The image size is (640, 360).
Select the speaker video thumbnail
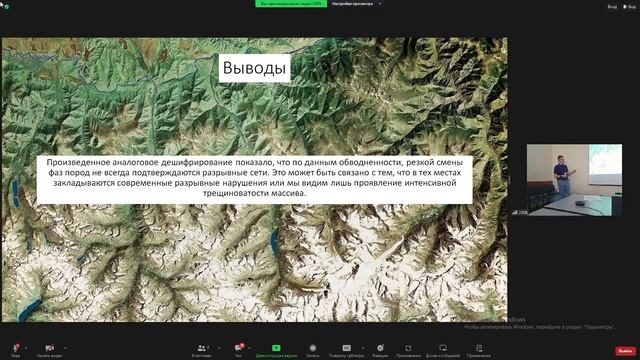(x=574, y=180)
